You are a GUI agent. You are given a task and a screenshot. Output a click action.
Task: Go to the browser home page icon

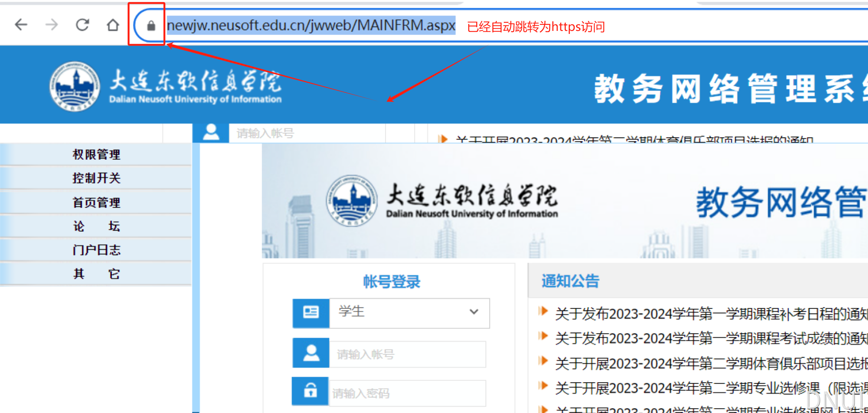pos(113,25)
